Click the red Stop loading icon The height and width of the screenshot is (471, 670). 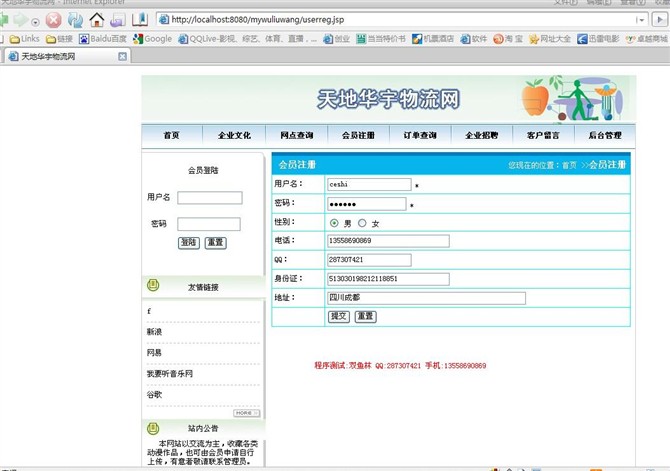(x=53, y=20)
